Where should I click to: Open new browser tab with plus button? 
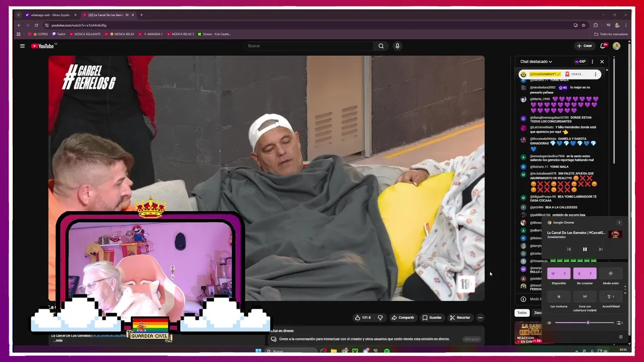pos(141,15)
